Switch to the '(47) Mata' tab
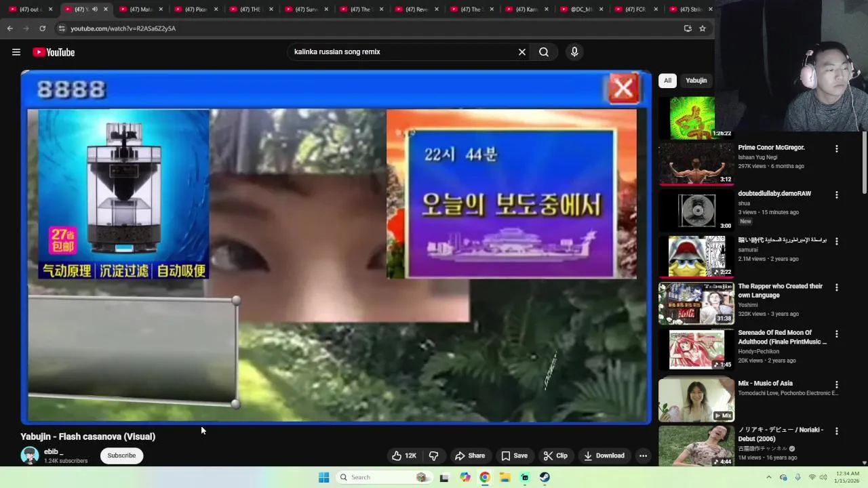Screen dimensions: 868x488 click(x=140, y=9)
